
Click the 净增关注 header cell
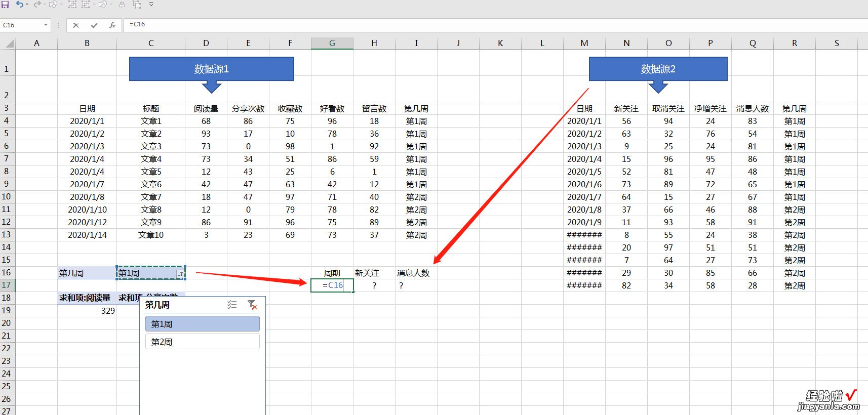coord(711,109)
